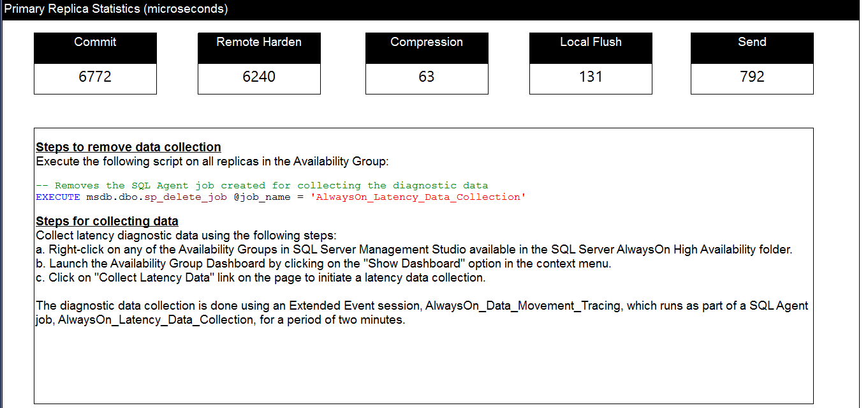This screenshot has width=868, height=408.
Task: Click the "Steps for collecting data" heading
Action: coord(107,222)
